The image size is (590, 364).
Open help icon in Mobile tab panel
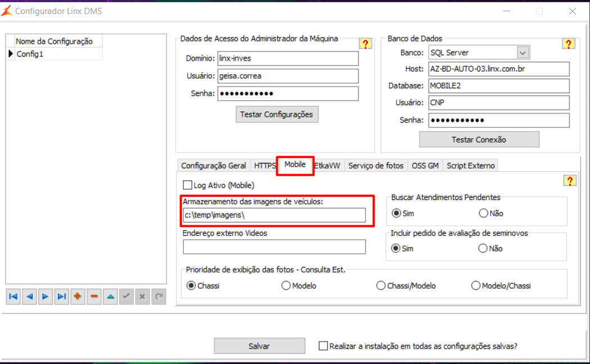[570, 181]
